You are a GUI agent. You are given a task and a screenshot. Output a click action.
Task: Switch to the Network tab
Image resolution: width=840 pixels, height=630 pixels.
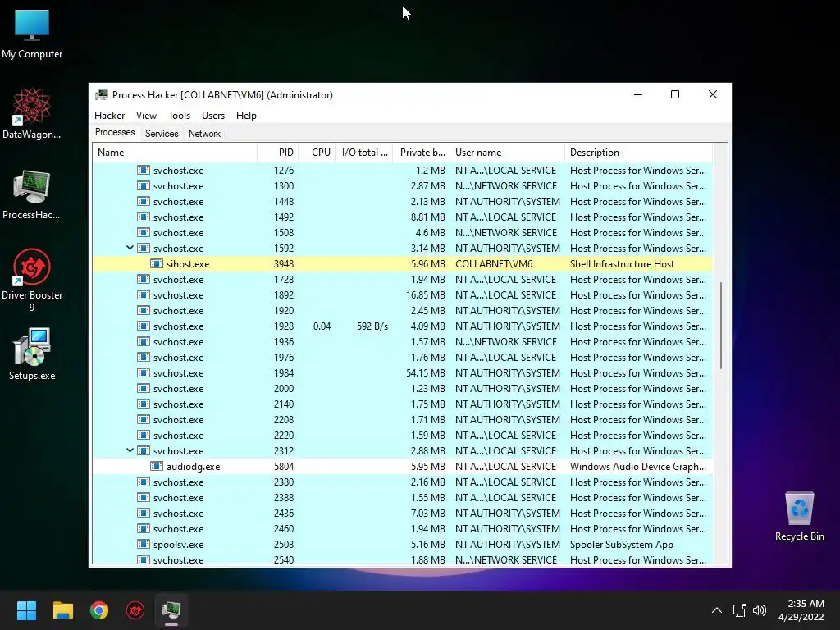pyautogui.click(x=204, y=134)
